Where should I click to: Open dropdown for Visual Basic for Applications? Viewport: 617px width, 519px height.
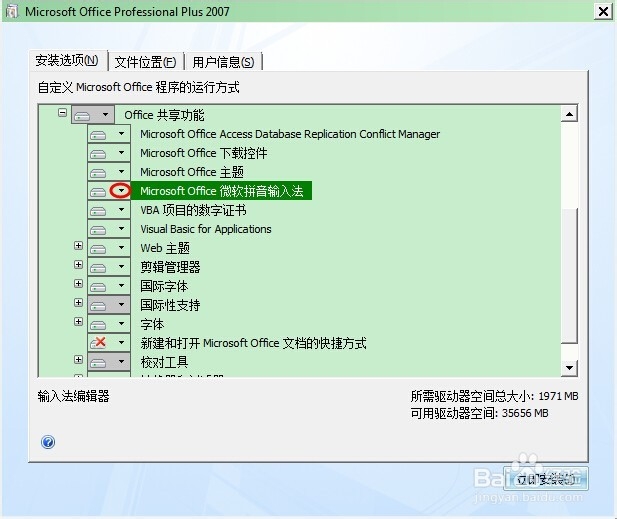tap(121, 229)
